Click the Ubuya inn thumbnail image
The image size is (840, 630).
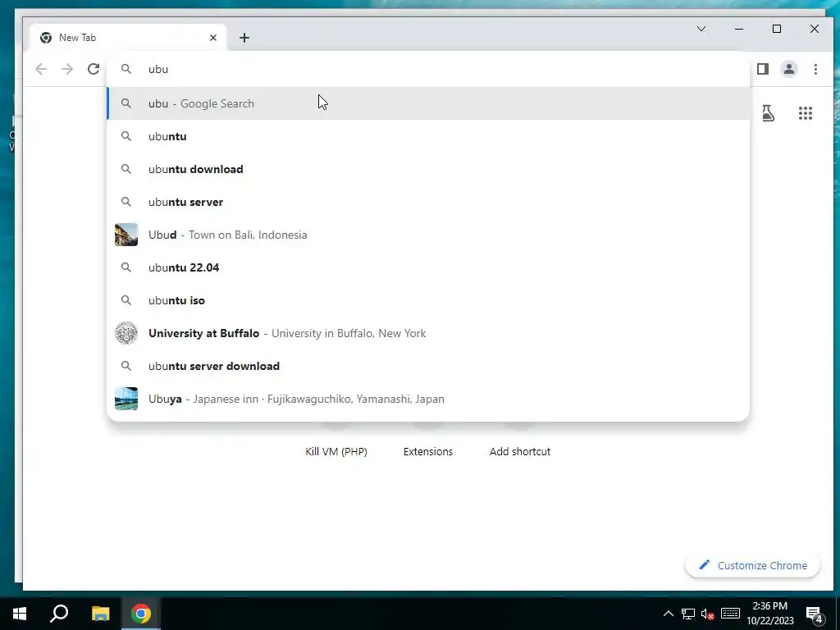(126, 399)
